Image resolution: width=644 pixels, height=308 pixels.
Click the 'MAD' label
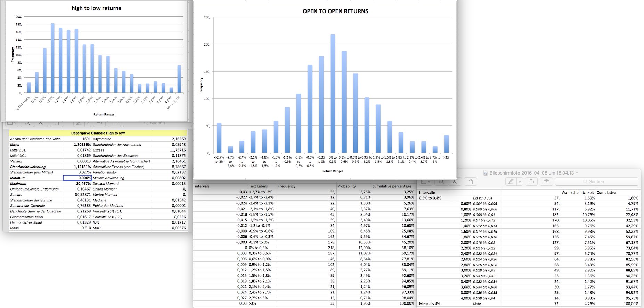[x=97, y=228]
